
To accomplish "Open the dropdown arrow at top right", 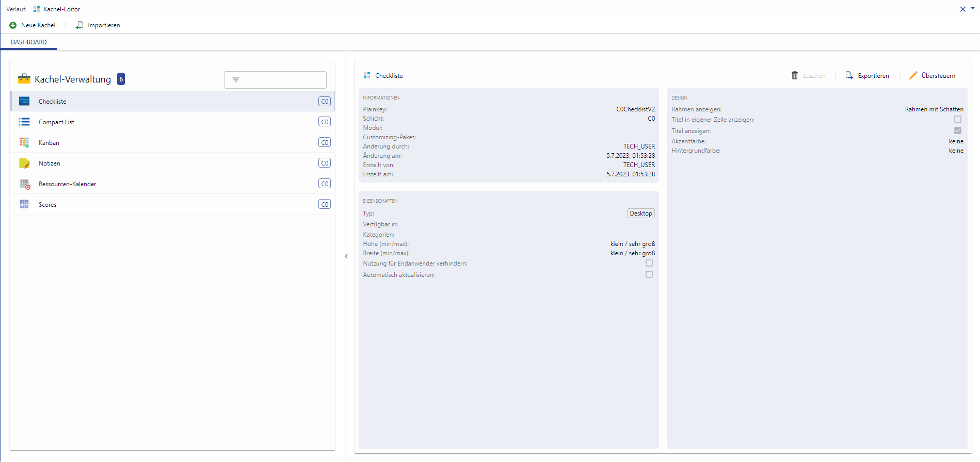I will pyautogui.click(x=973, y=8).
